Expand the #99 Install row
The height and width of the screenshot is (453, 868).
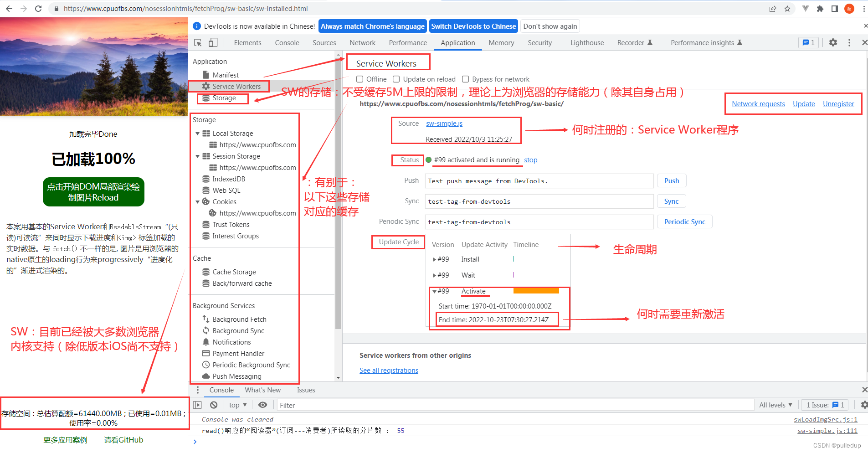(434, 259)
